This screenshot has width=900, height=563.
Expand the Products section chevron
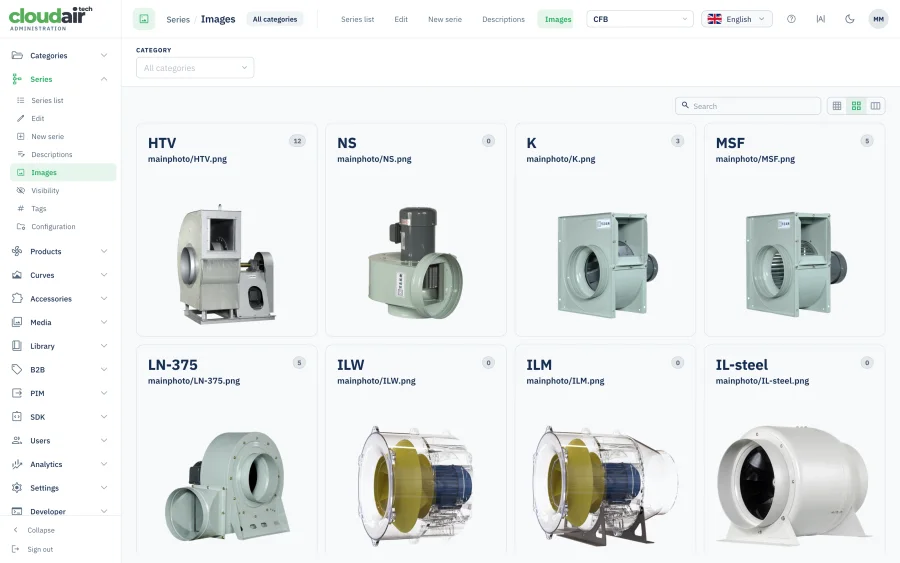point(104,251)
